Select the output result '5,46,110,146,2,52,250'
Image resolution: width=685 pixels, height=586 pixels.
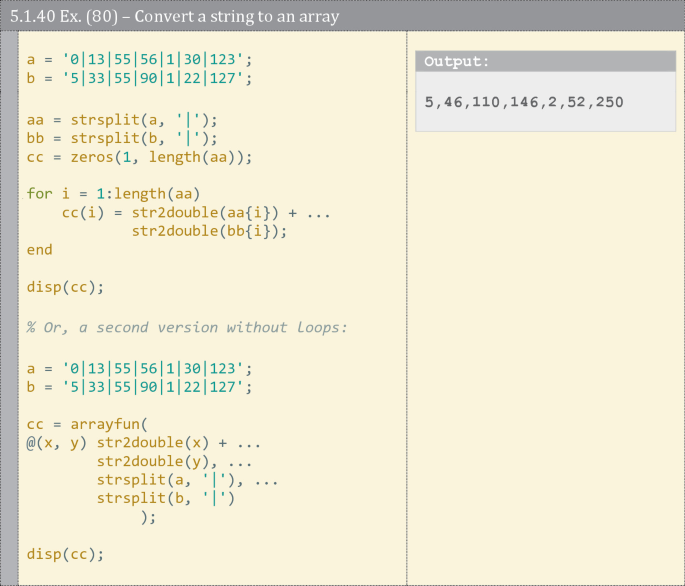[524, 101]
